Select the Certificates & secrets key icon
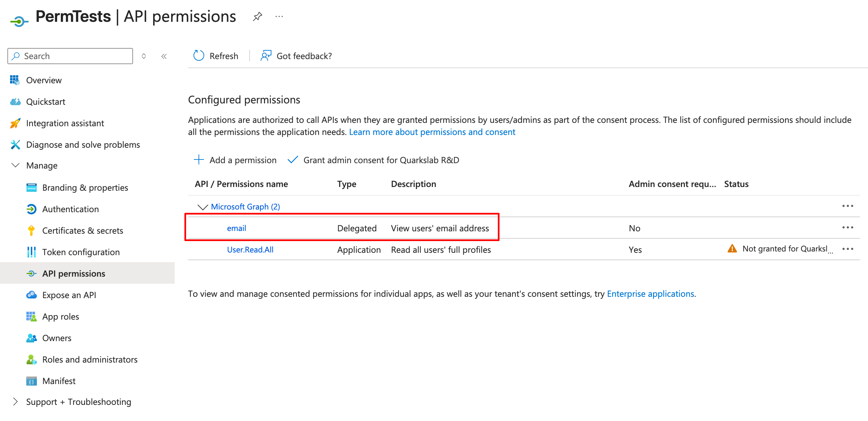Viewport: 868px width, 421px height. click(x=31, y=230)
